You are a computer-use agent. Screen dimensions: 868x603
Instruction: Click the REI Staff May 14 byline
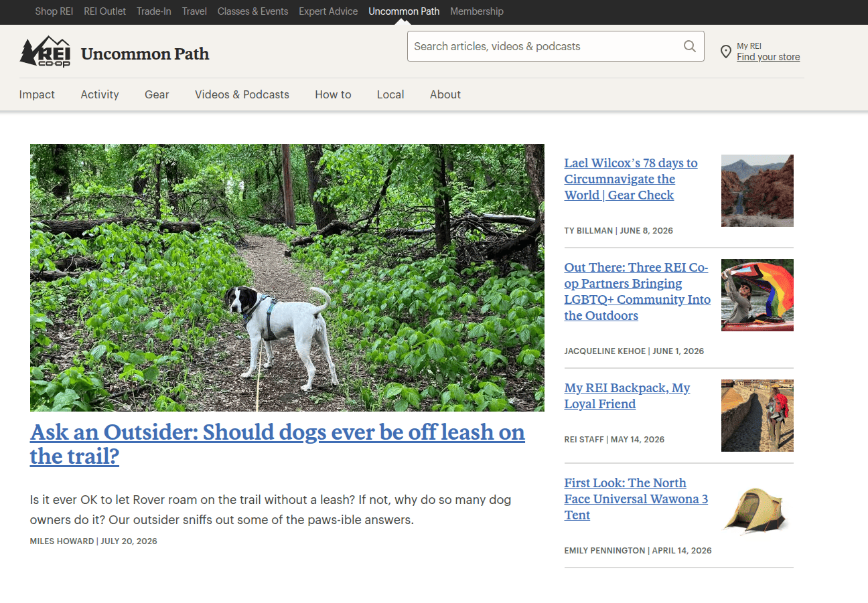615,439
